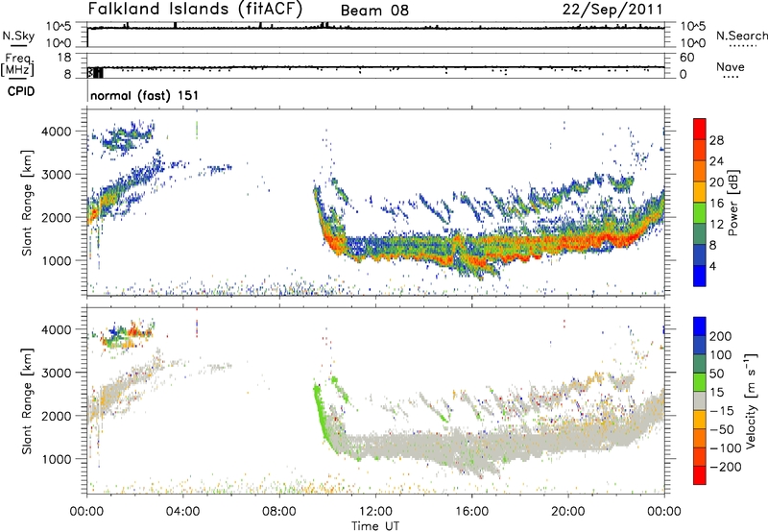Select the "-100" Velocity colorbar label
This screenshot has height=532, width=768.
point(725,448)
